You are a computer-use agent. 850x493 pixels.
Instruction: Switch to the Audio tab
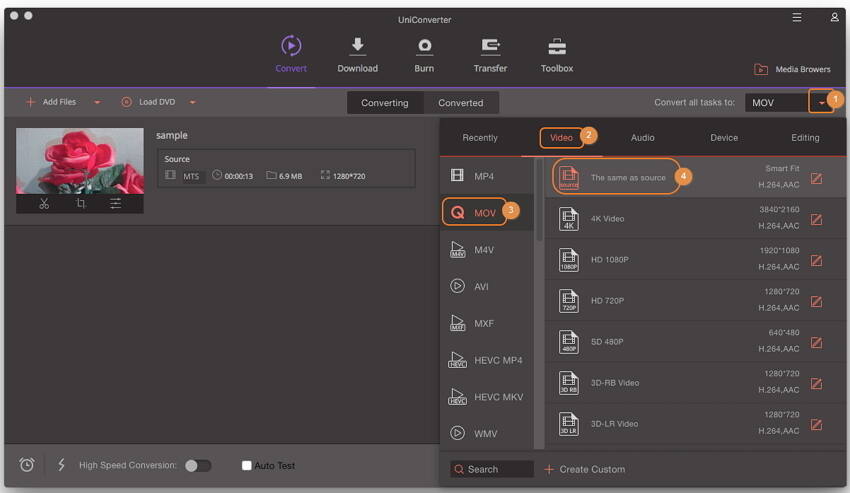pos(642,138)
